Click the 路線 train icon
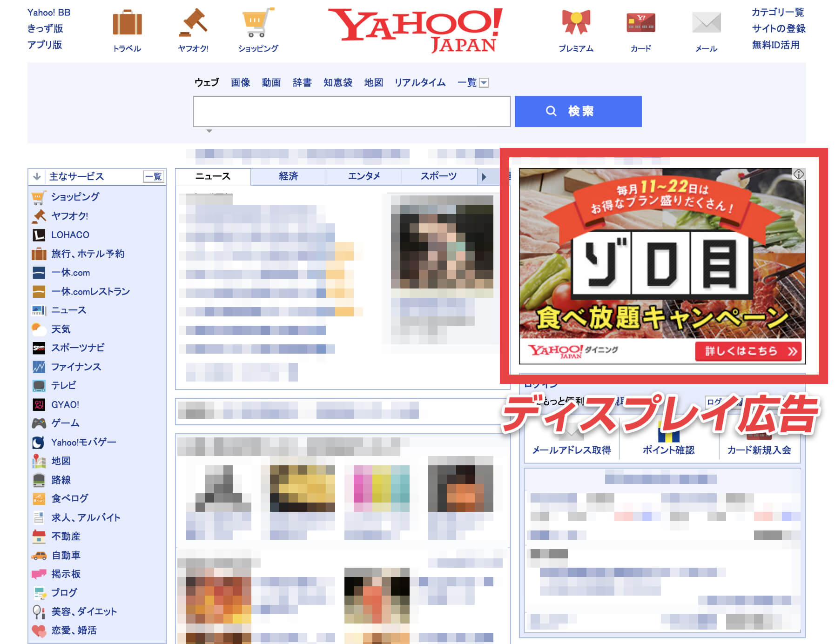This screenshot has height=644, width=835. tap(39, 480)
